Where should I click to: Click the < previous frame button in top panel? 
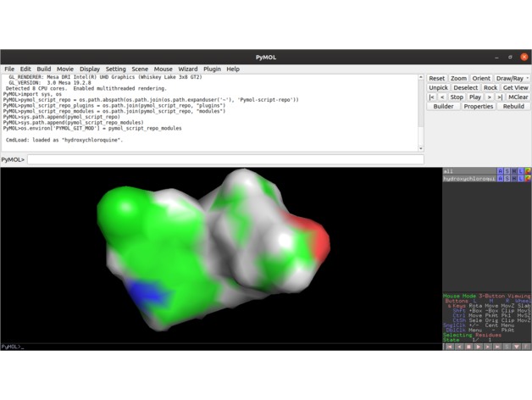[x=442, y=97]
